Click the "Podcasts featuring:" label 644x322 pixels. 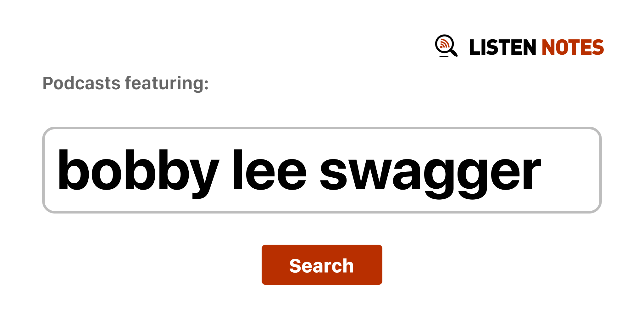pos(125,83)
